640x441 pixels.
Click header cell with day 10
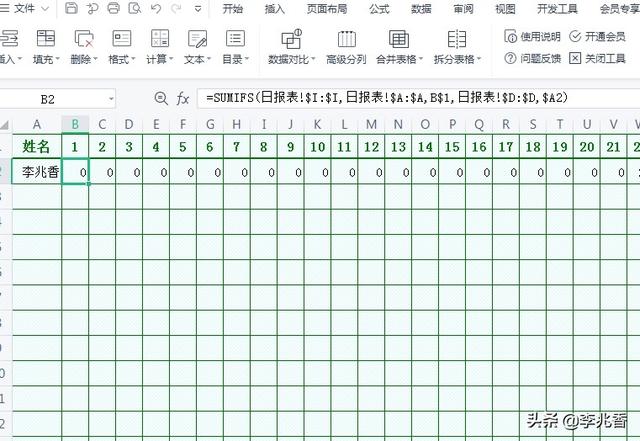coord(318,146)
